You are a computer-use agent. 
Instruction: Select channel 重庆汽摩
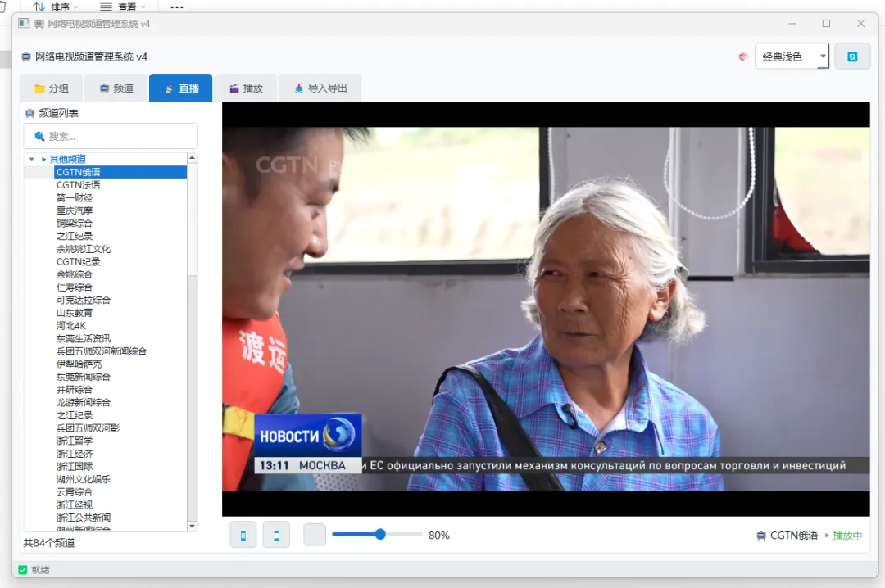[74, 210]
